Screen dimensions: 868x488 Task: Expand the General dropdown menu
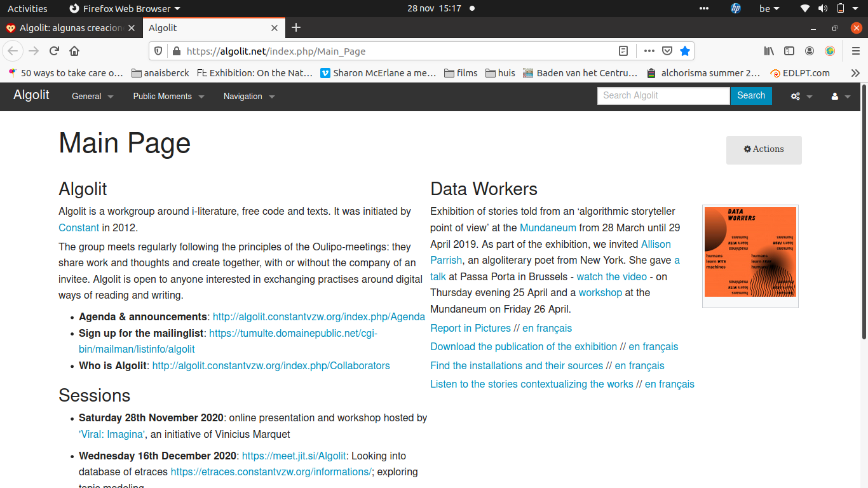pos(93,96)
